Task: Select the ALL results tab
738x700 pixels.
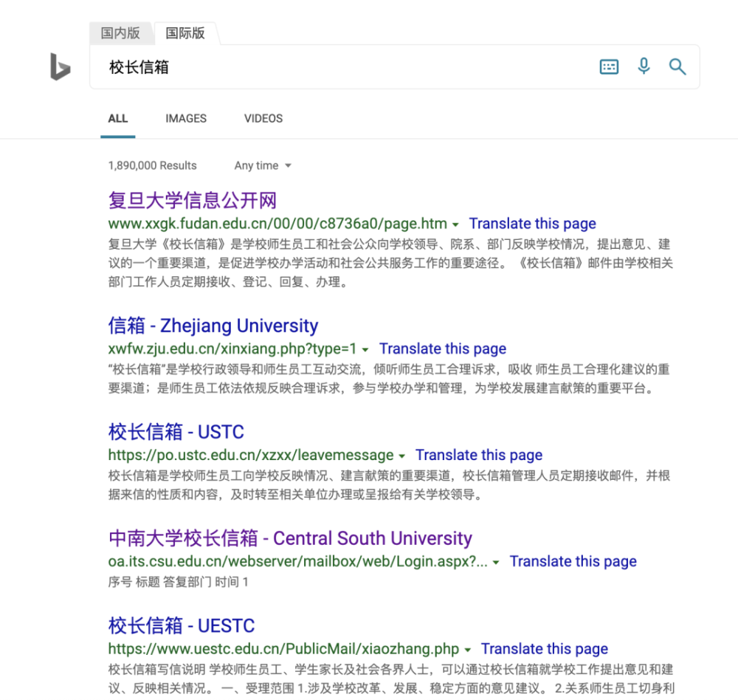Action: point(117,118)
